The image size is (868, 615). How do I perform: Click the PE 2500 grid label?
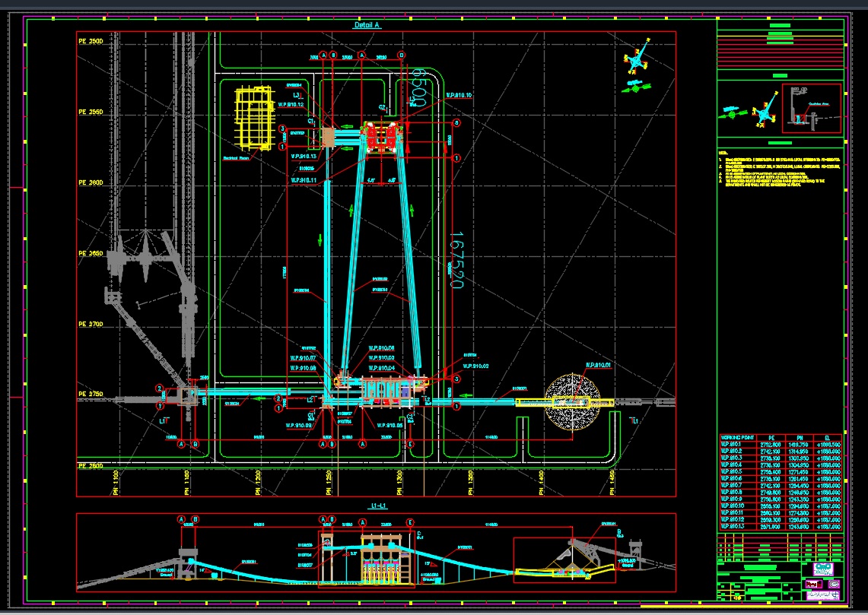[x=91, y=41]
